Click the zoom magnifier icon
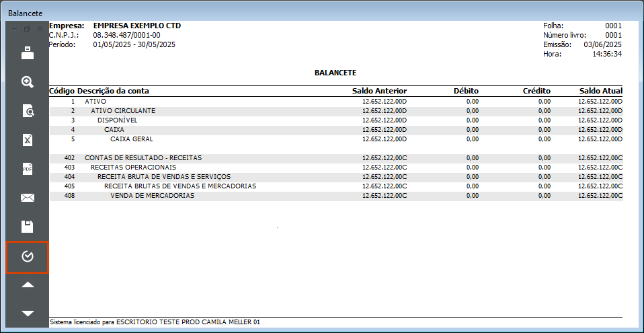 pos(28,82)
